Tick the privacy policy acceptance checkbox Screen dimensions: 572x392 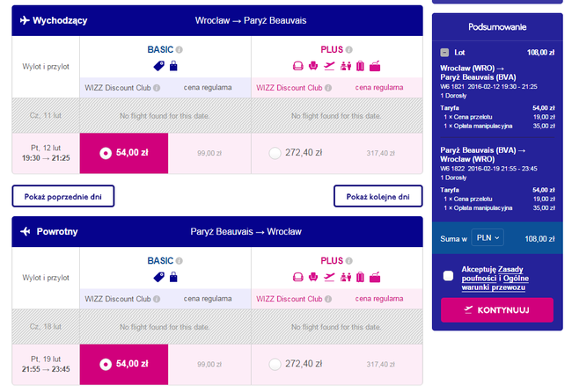pos(449,276)
